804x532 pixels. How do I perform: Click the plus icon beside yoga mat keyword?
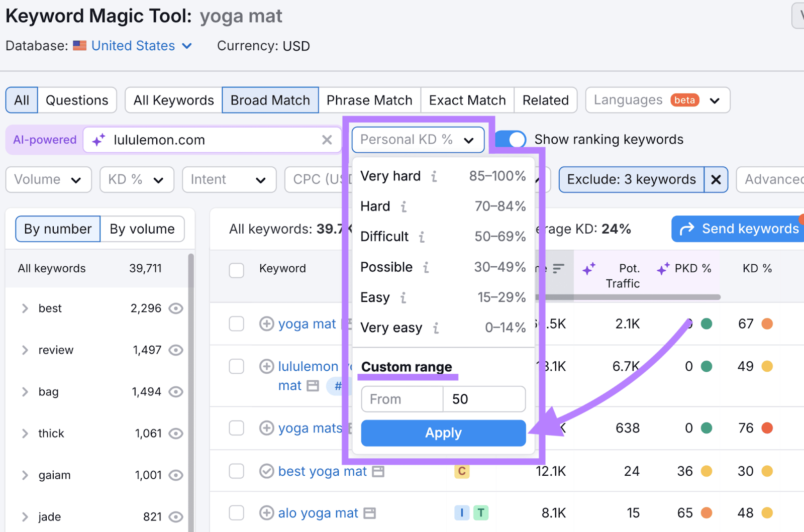click(x=266, y=324)
